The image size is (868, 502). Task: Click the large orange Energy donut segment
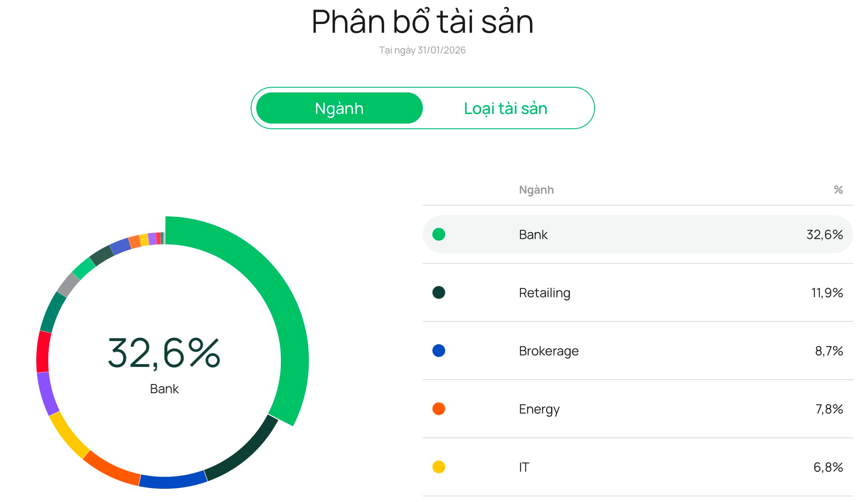(111, 468)
